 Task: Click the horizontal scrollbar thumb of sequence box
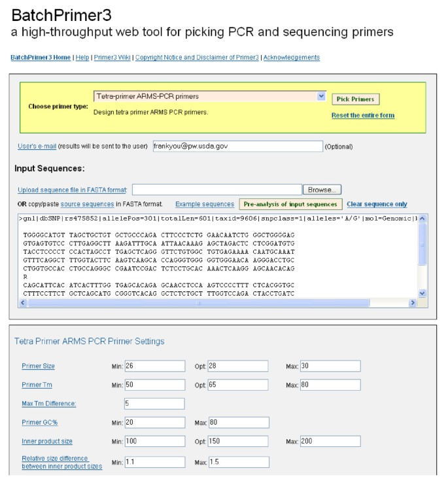click(199, 303)
